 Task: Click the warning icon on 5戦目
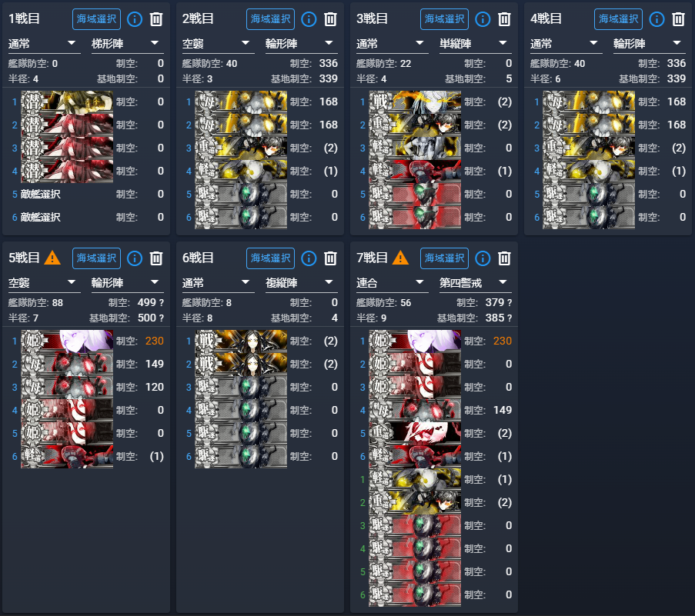pos(52,258)
